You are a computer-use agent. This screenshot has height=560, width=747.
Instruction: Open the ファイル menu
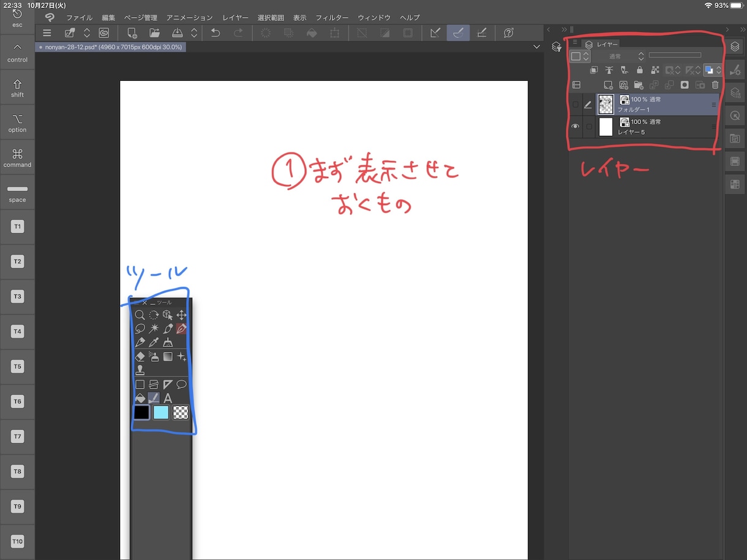tap(79, 18)
